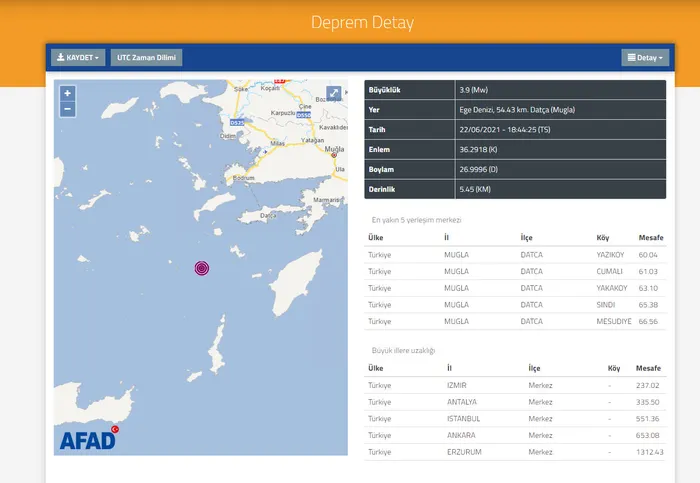Click the YAZIKOY village row
Image resolution: width=700 pixels, height=483 pixels.
(x=515, y=255)
